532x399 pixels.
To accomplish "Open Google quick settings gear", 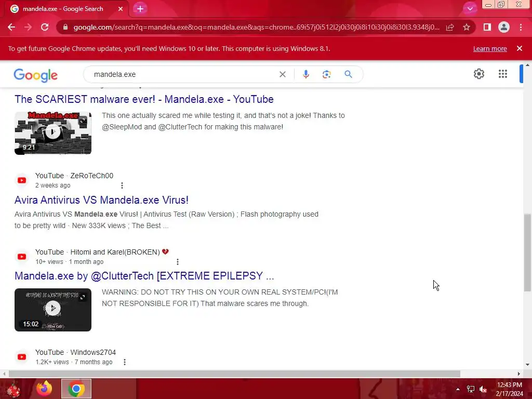I will [478, 74].
